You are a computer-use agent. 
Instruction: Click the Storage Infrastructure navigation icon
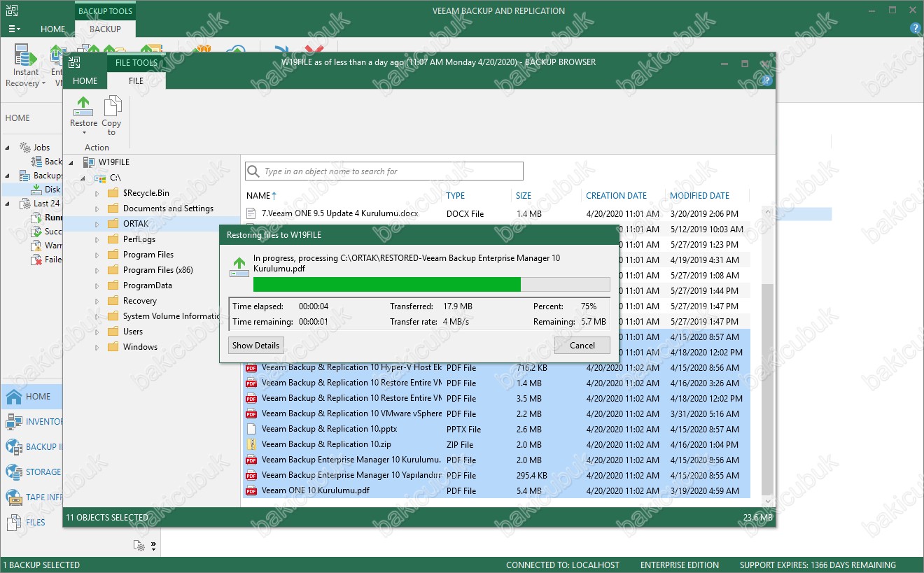pyautogui.click(x=14, y=472)
